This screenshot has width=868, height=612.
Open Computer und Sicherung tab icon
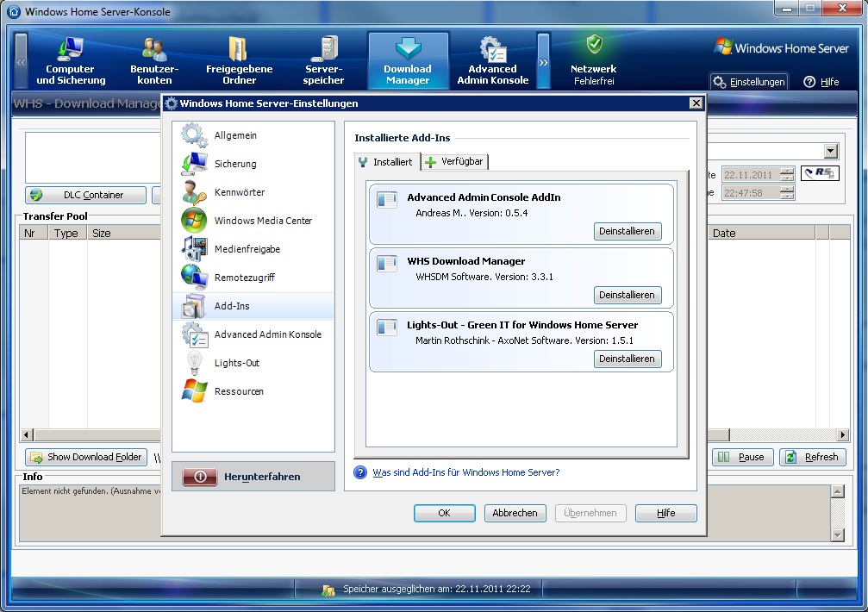click(x=71, y=48)
